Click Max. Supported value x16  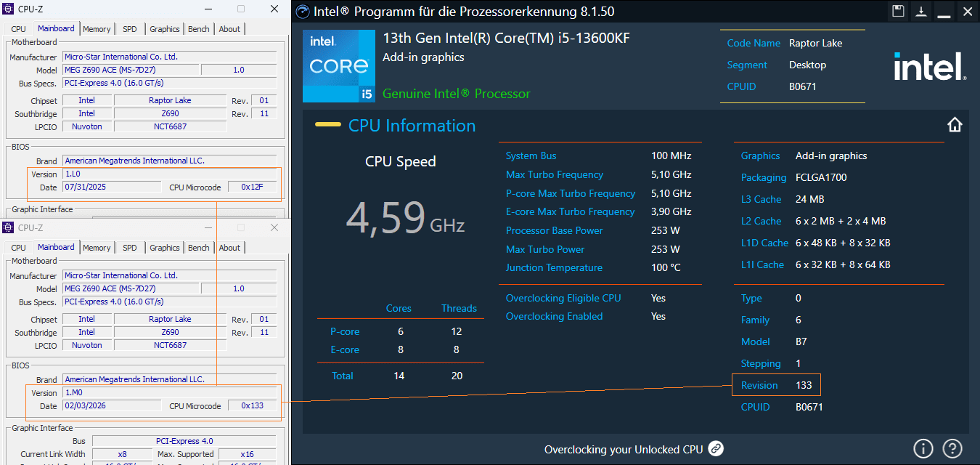pos(247,454)
